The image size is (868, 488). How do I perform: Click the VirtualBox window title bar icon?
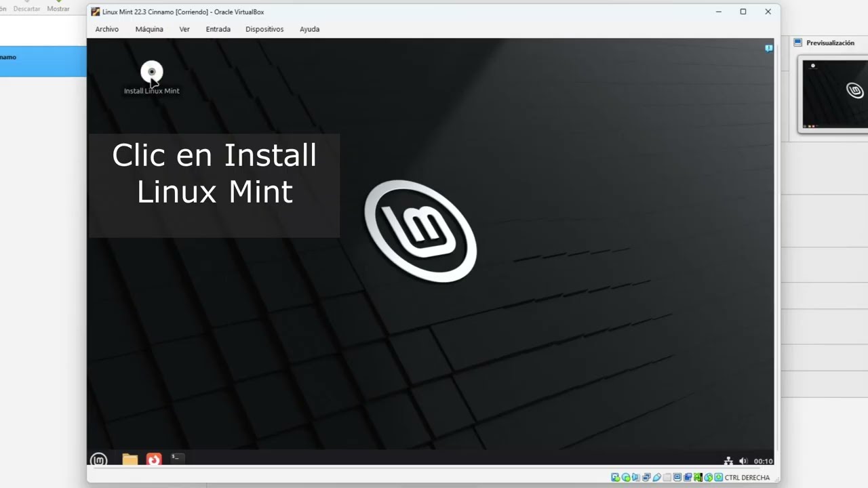[x=96, y=12]
